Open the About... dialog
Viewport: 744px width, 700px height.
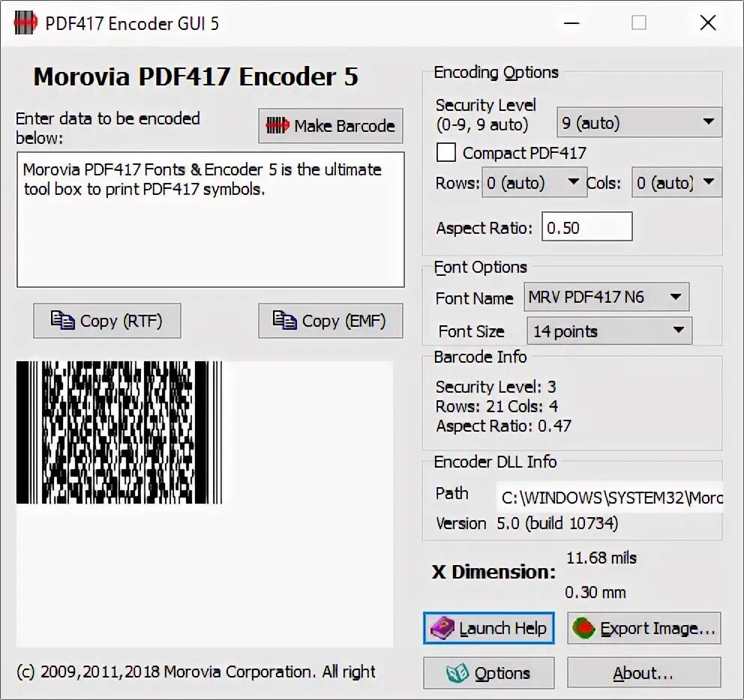644,673
